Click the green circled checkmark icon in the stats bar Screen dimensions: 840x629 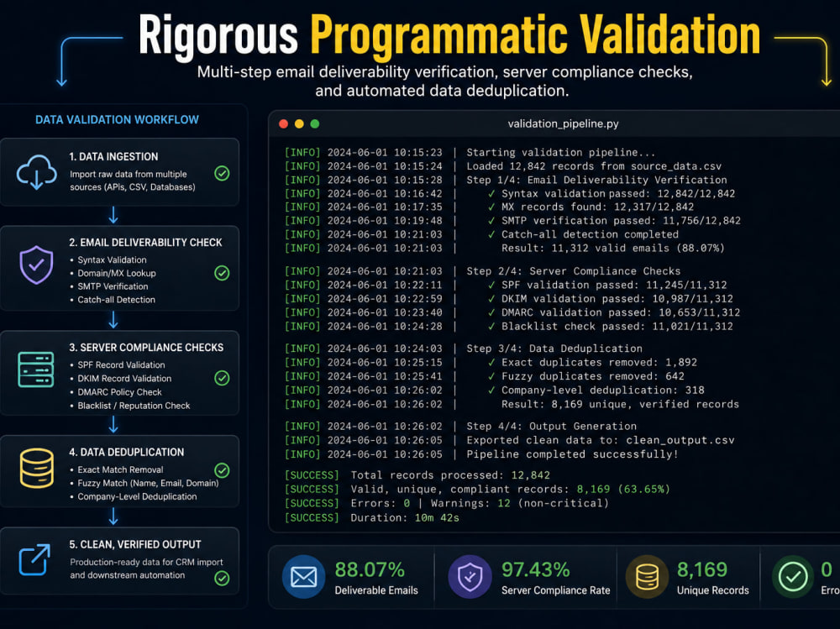point(794,577)
